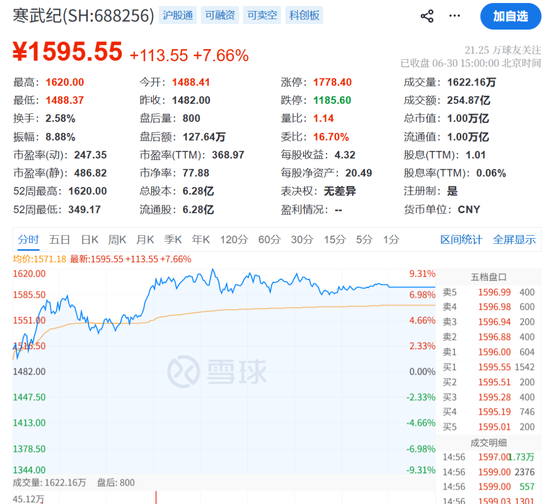Open the 年K chart tab
The image size is (550, 504).
201,240
